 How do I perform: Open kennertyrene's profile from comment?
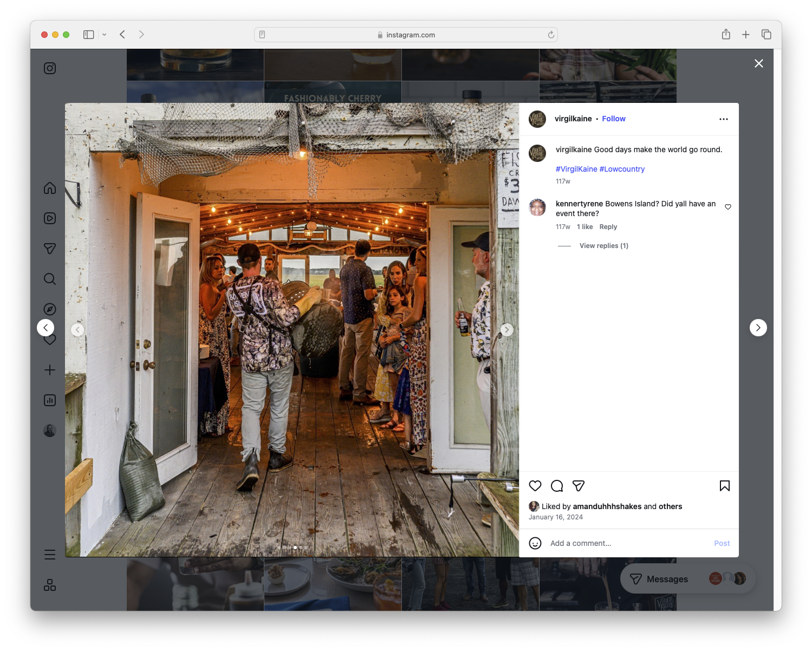click(579, 204)
